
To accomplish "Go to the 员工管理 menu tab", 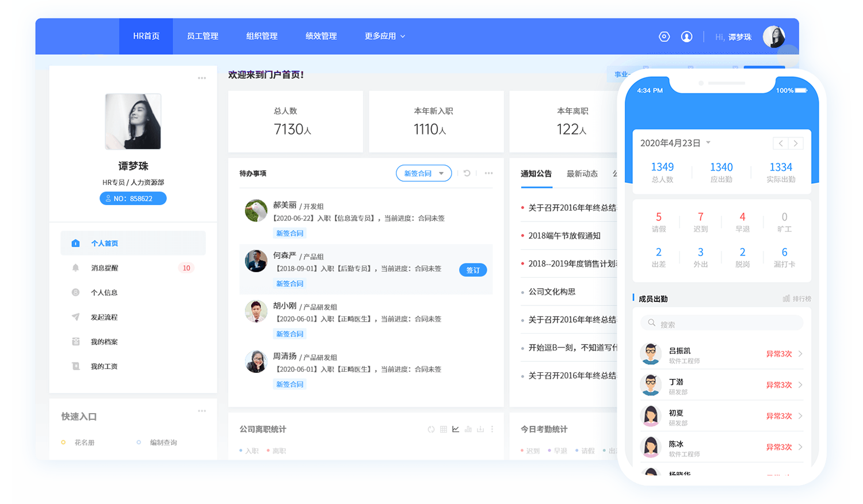I will (x=203, y=36).
